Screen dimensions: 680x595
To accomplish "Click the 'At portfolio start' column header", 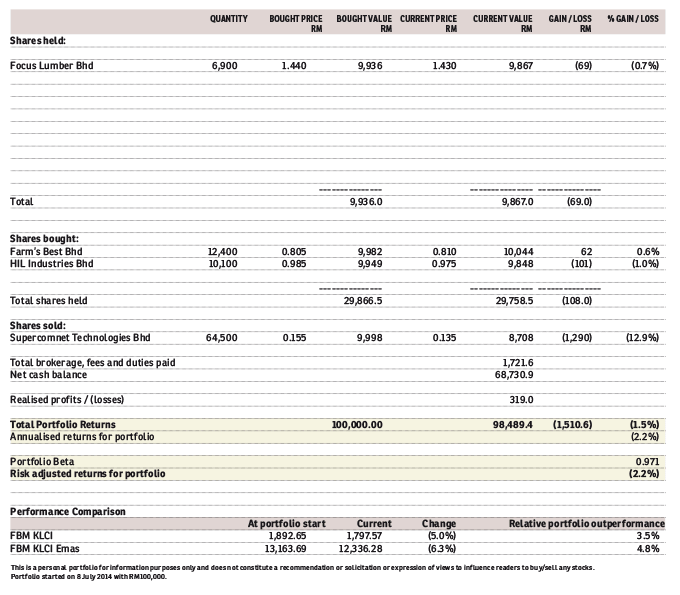I will 286,524.
